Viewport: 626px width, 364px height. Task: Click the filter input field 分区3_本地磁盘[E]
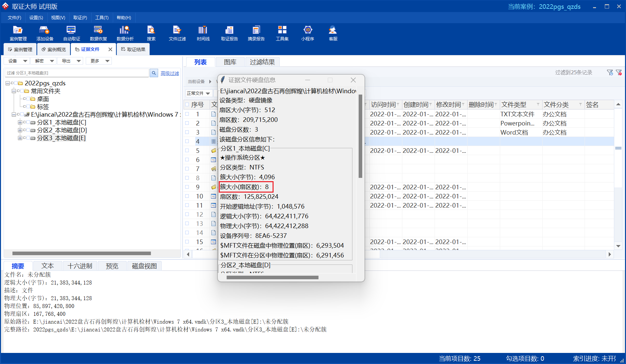click(x=77, y=73)
